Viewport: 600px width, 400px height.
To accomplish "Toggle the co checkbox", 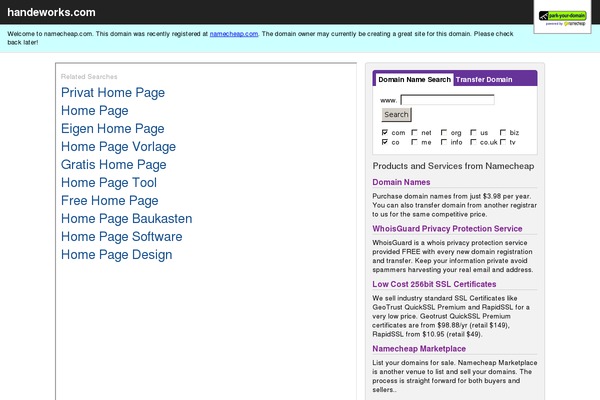I will [385, 142].
